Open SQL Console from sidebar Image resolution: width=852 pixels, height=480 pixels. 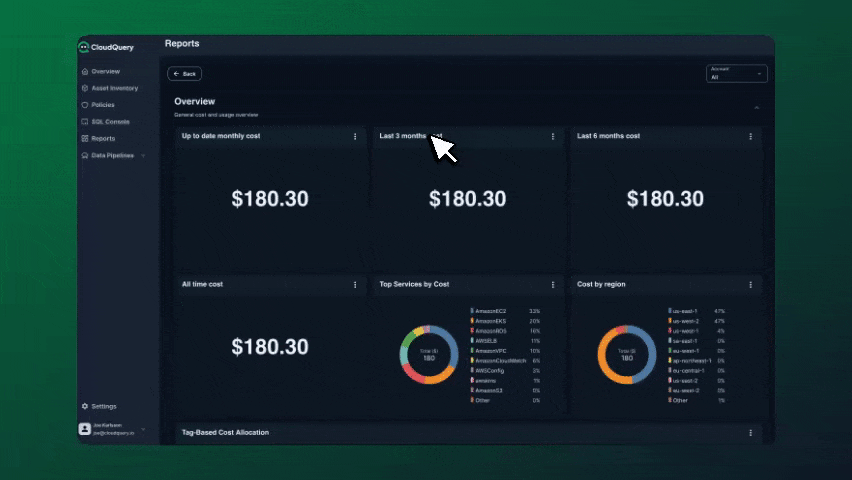click(x=110, y=122)
